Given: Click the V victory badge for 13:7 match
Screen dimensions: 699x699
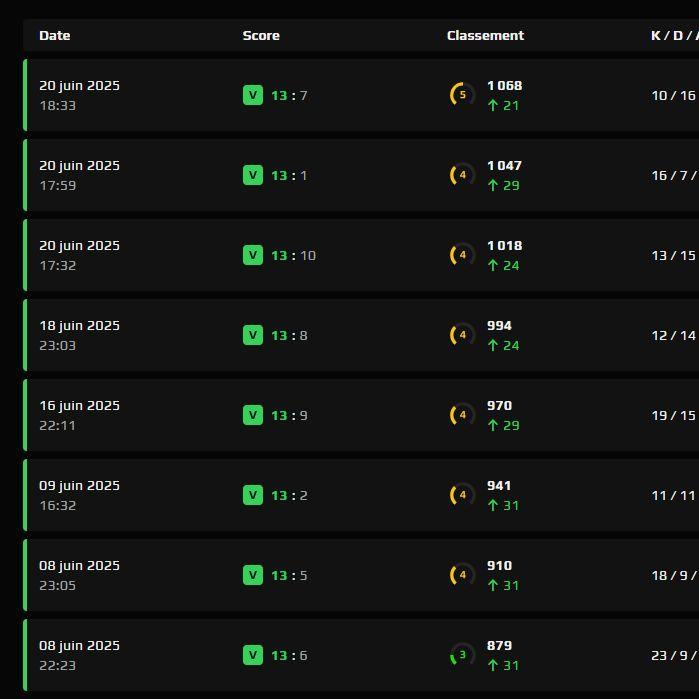Looking at the screenshot, I should pyautogui.click(x=253, y=95).
